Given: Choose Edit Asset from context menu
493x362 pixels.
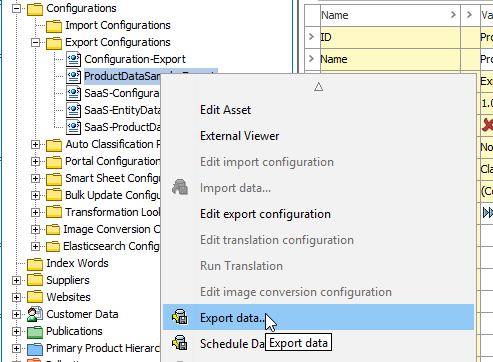Looking at the screenshot, I should (x=225, y=110).
